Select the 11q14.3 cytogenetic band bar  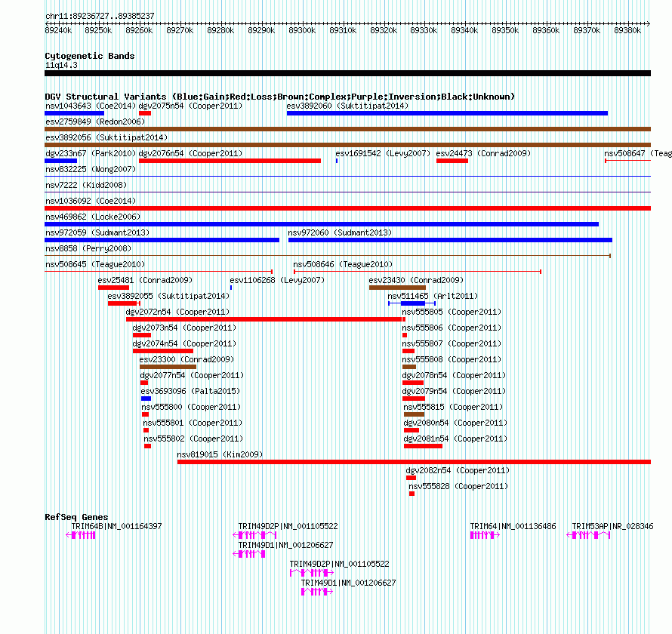pos(347,73)
